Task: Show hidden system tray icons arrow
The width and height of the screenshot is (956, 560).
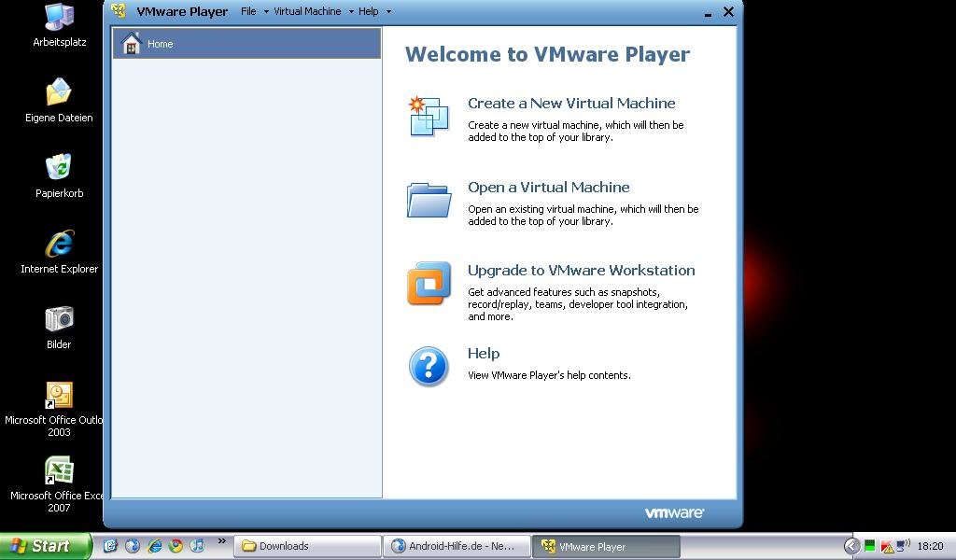Action: pos(851,546)
